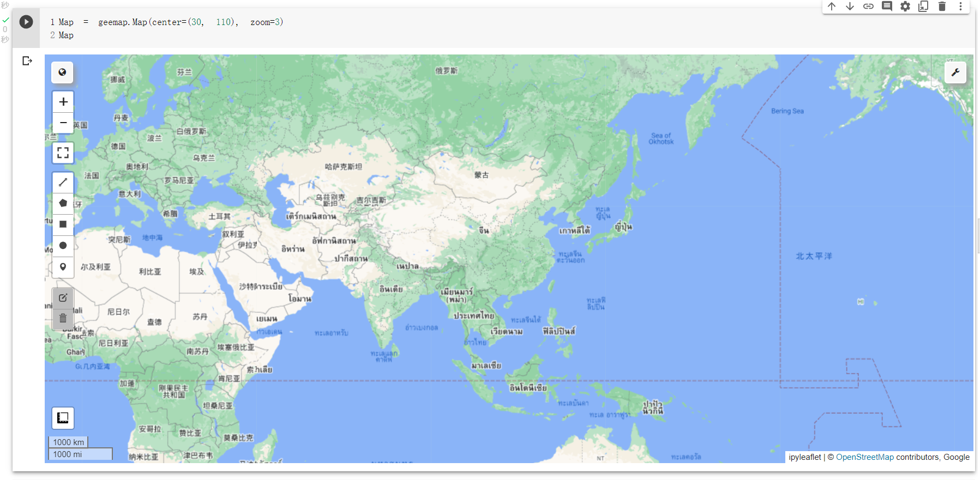Click the '北太平洋' ocean label
The width and height of the screenshot is (980, 480).
[814, 256]
